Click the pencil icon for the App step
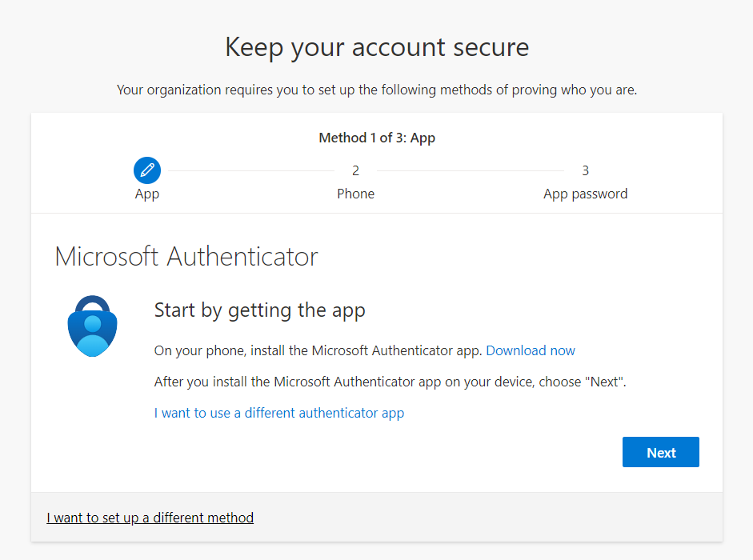 coord(147,170)
